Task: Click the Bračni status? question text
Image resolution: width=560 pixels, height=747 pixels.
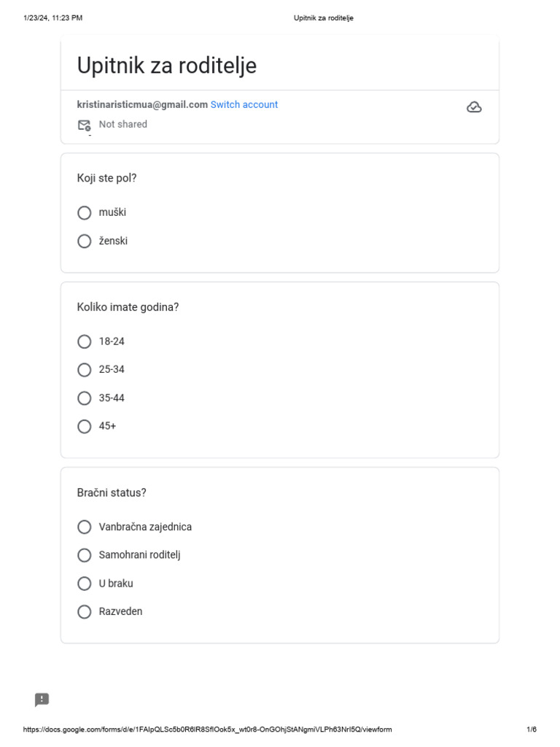Action: pos(112,492)
